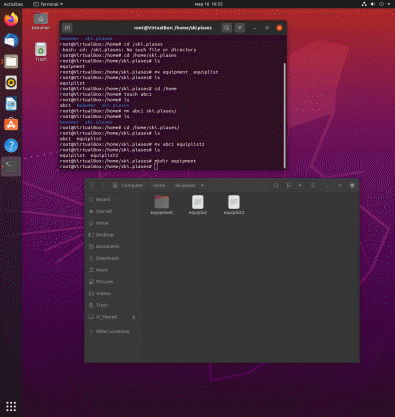
Task: Open sf_Shared in Files sidebar
Action: pyautogui.click(x=113, y=317)
